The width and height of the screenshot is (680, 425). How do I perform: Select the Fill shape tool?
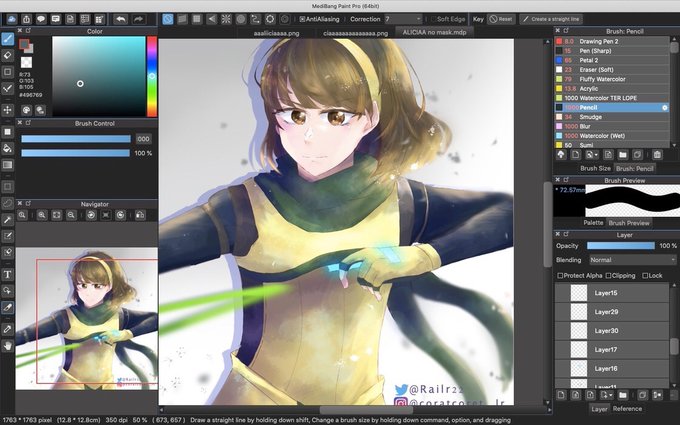[7, 132]
